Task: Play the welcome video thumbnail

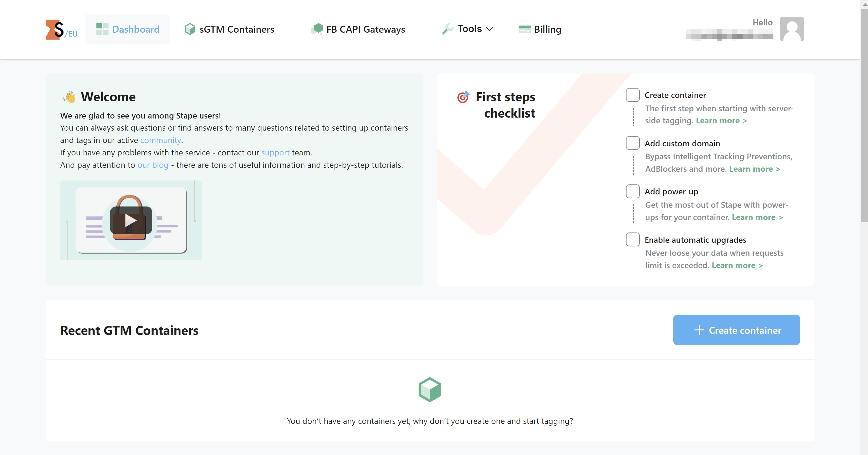Action: point(131,220)
